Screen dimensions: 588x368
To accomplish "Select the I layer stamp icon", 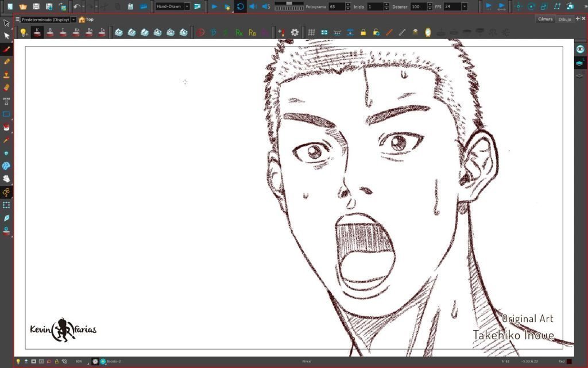I will pyautogui.click(x=63, y=33).
